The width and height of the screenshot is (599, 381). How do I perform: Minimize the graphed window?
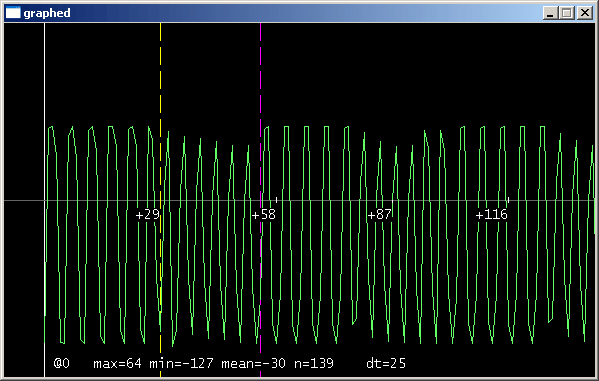550,13
